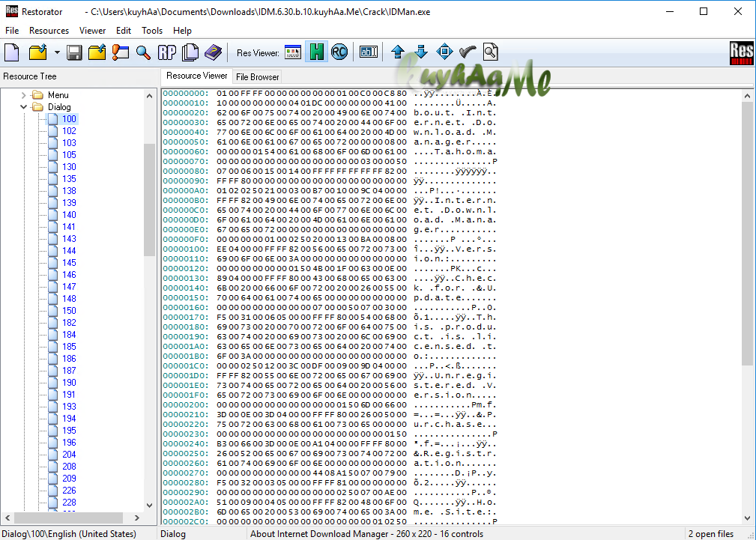Open the recent files dropdown arrow beside Open
This screenshot has height=540, width=756.
coord(57,52)
